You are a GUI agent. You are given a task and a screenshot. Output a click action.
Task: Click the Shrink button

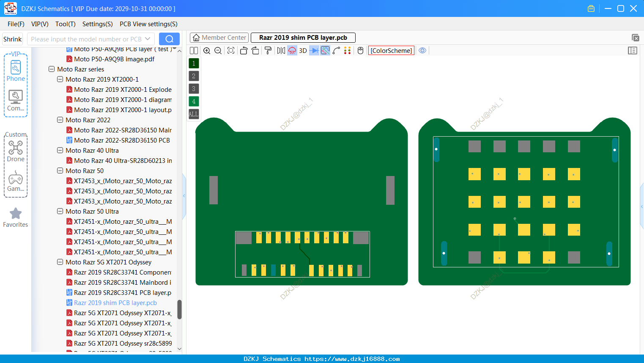(13, 39)
